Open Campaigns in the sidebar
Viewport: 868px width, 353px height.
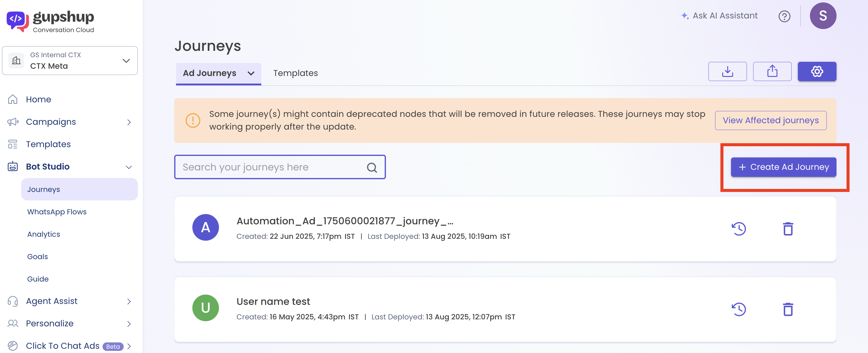tap(51, 122)
